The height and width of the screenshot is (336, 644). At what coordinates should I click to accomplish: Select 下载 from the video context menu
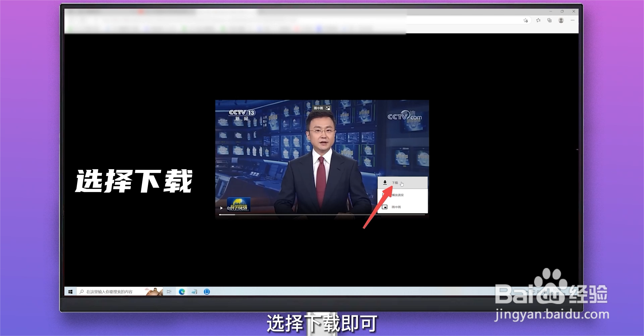395,183
